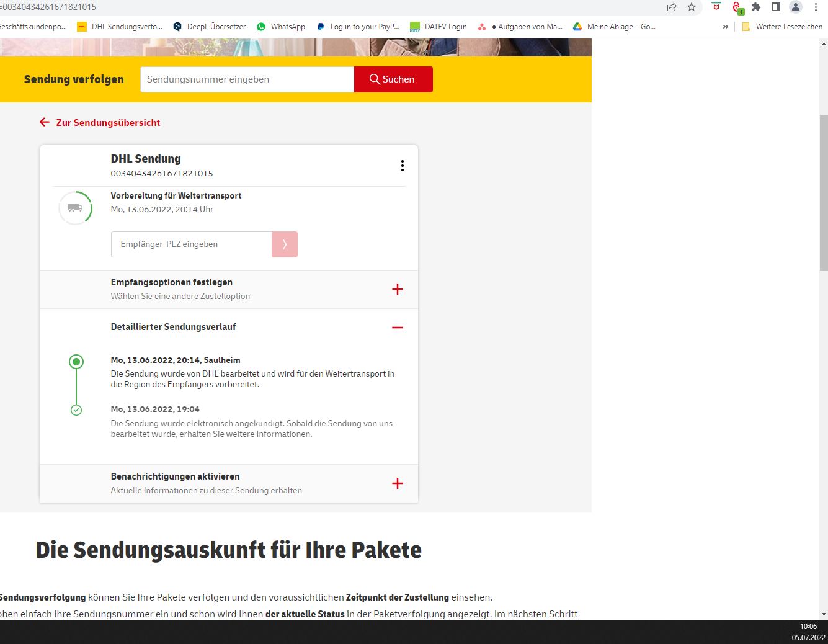This screenshot has height=644, width=828.
Task: Open the DHL Sendungsverfolgung bookmark
Action: click(x=120, y=27)
